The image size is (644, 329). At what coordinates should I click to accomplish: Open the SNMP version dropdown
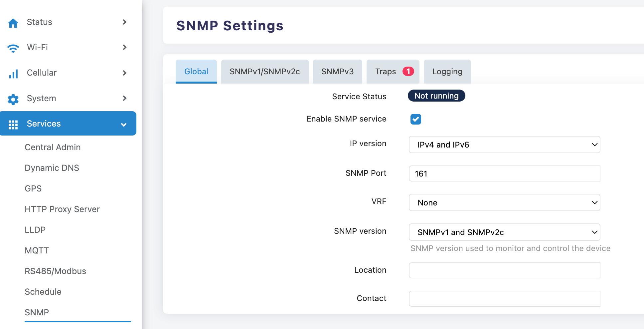[x=504, y=232]
